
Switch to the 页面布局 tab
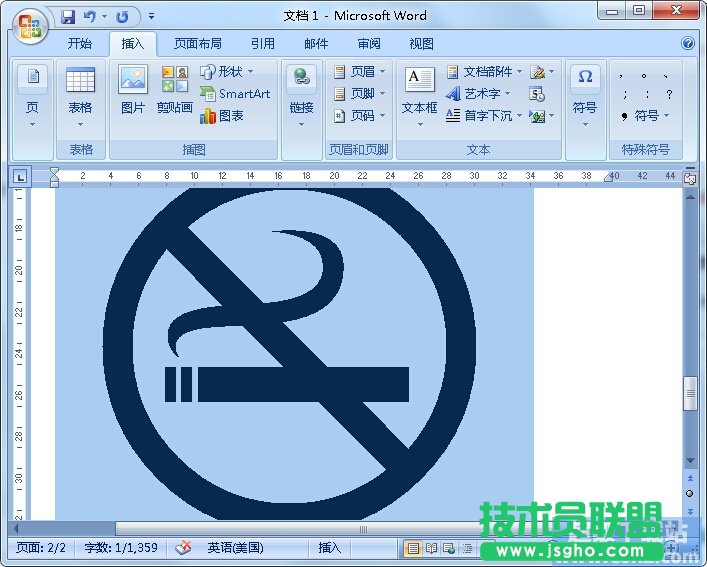pos(197,44)
